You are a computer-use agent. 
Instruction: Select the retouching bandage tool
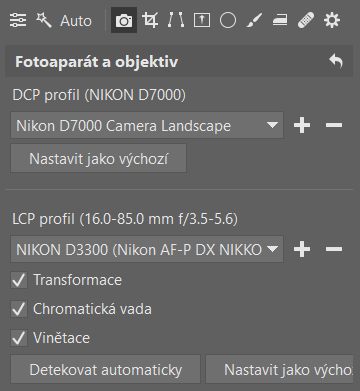[306, 20]
